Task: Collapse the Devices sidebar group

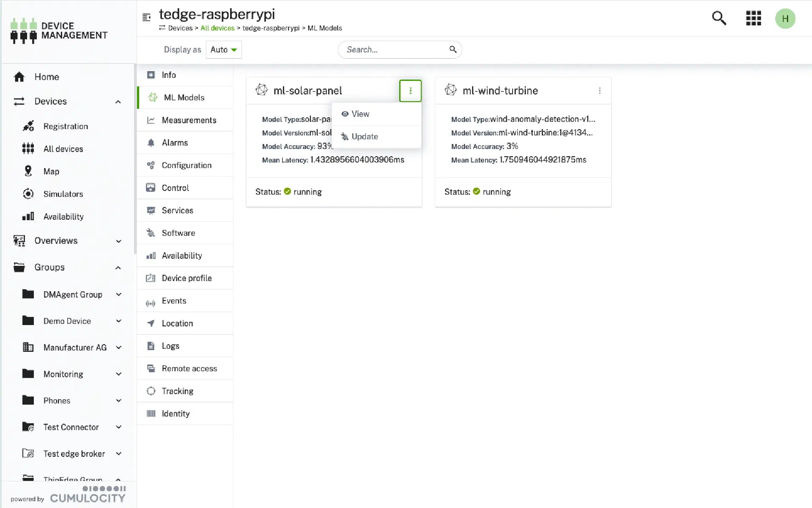Action: coord(118,102)
